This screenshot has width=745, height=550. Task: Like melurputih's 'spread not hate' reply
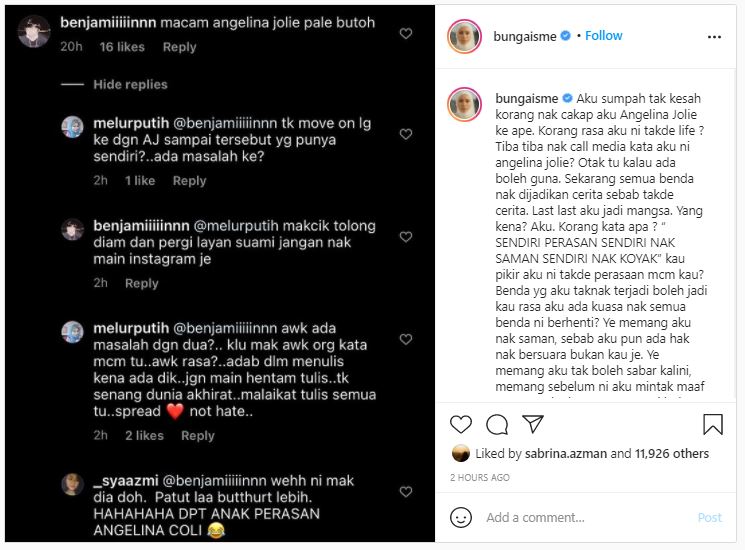pyautogui.click(x=405, y=339)
